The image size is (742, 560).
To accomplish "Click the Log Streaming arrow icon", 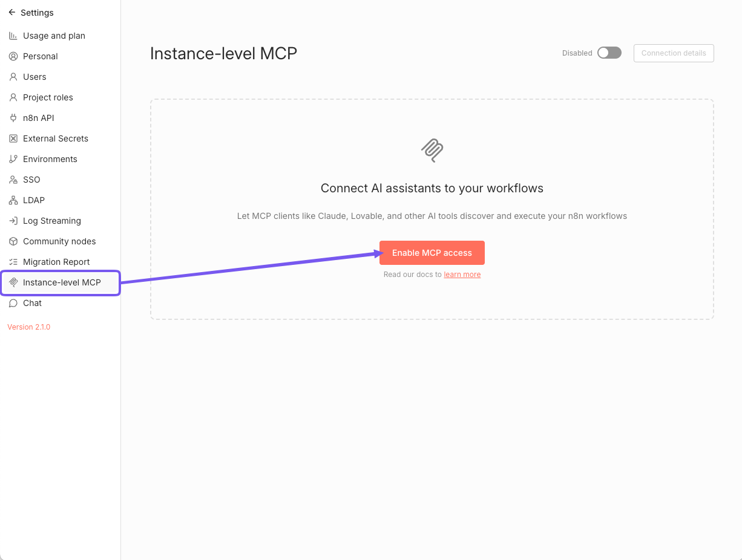I will 13,221.
